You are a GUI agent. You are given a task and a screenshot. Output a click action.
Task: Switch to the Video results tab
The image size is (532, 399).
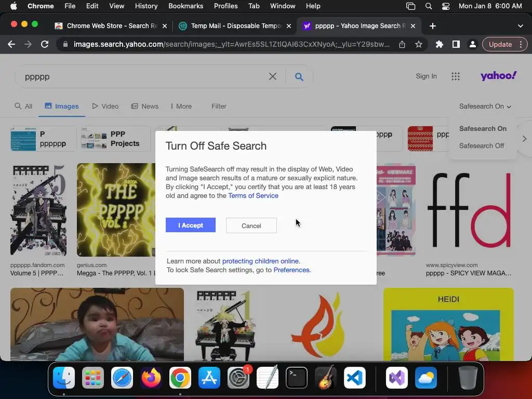[105, 106]
